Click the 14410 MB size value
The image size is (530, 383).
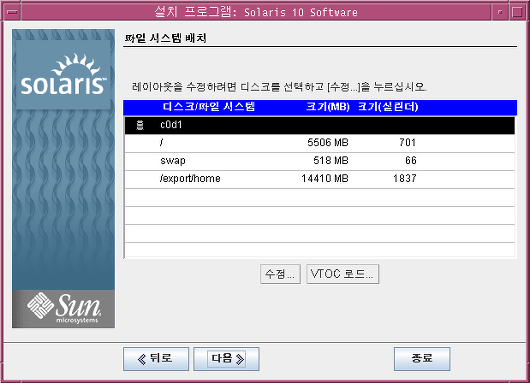coord(325,178)
